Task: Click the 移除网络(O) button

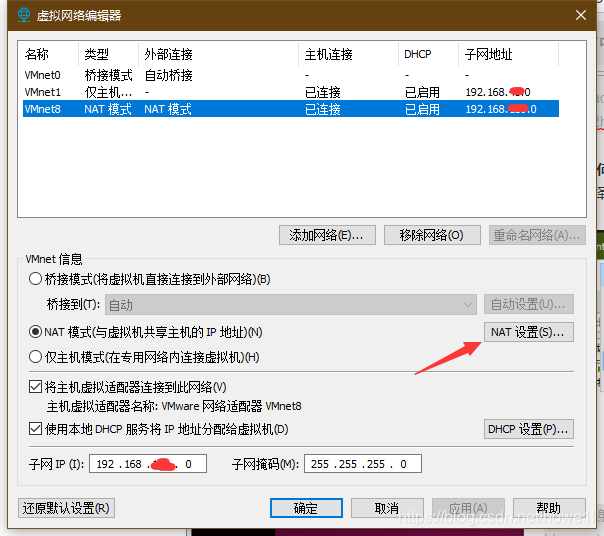Action: click(x=432, y=235)
